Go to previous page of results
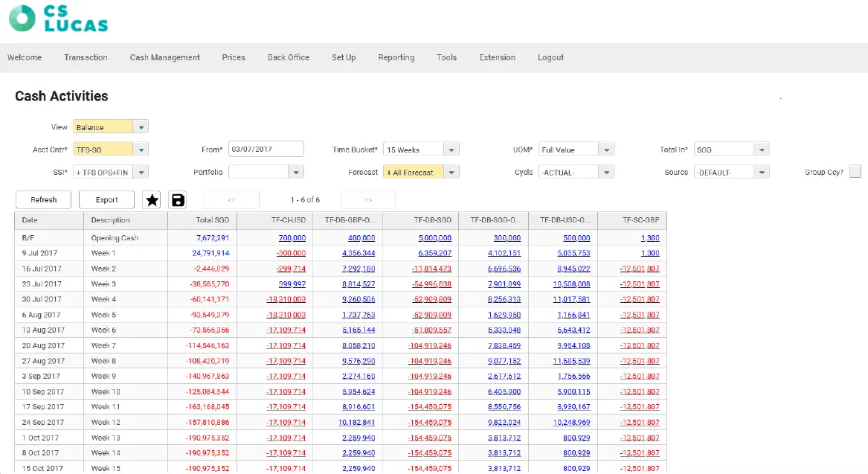The image size is (868, 474). click(231, 200)
